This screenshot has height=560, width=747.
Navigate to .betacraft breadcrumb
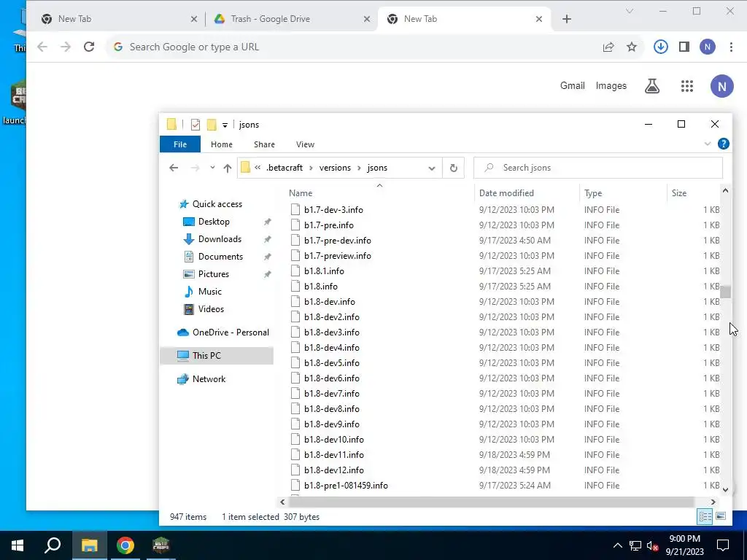click(285, 168)
